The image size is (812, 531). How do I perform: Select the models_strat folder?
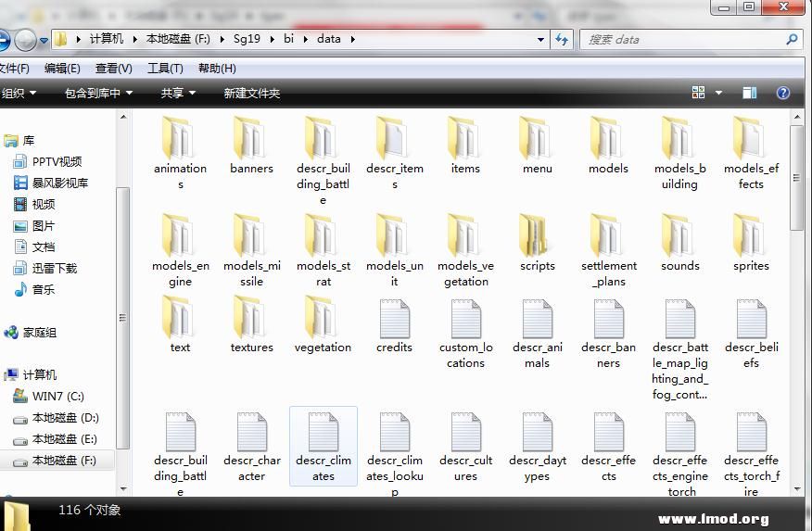point(323,250)
